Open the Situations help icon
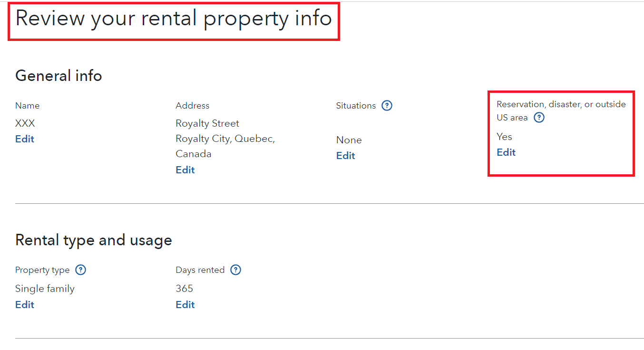 point(387,106)
